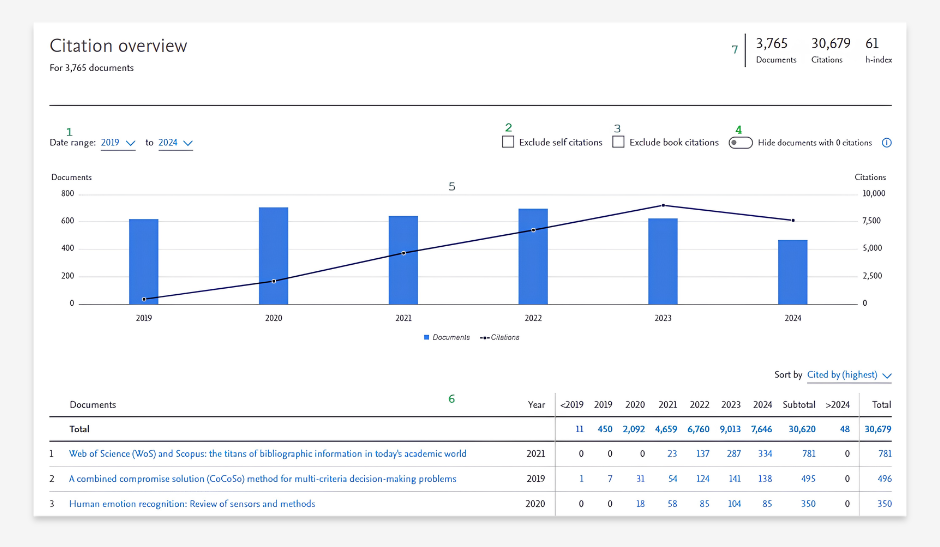Click the Documents legend blue square

(426, 338)
